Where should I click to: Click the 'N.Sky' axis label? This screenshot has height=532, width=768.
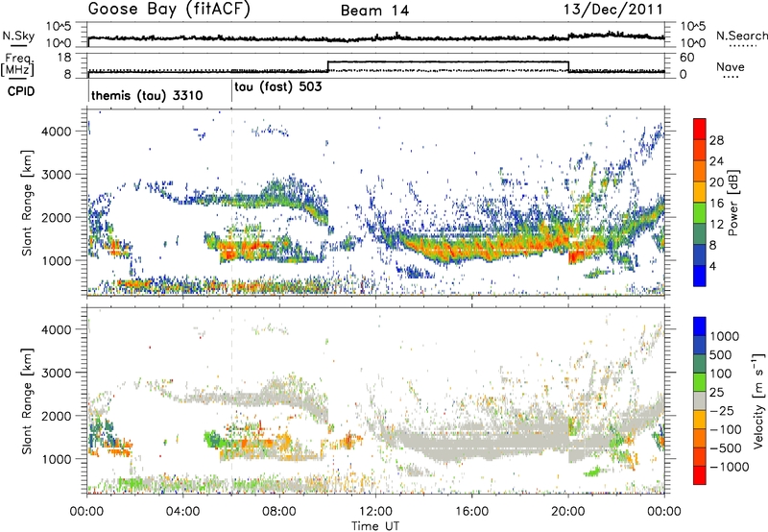tap(18, 36)
